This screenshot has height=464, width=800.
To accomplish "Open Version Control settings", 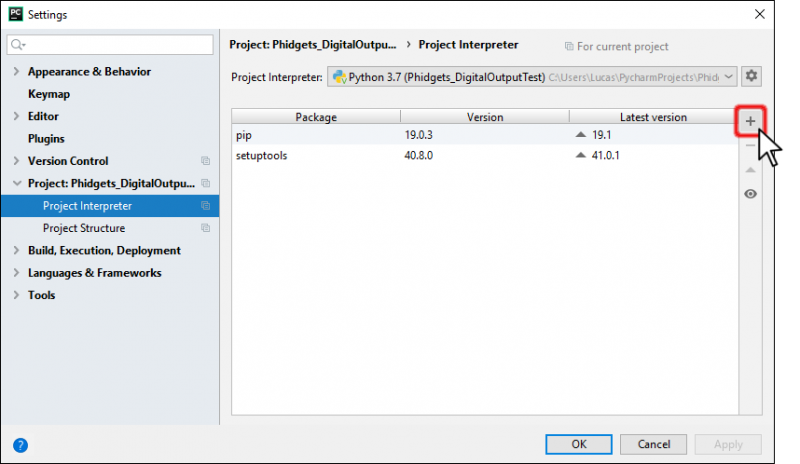I will [x=68, y=161].
